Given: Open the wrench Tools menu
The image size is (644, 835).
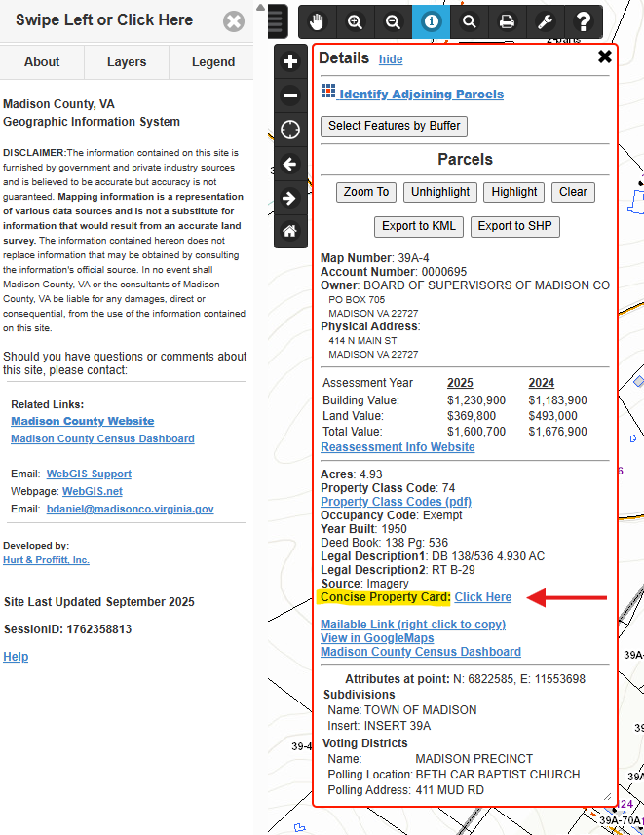Looking at the screenshot, I should click(x=545, y=21).
